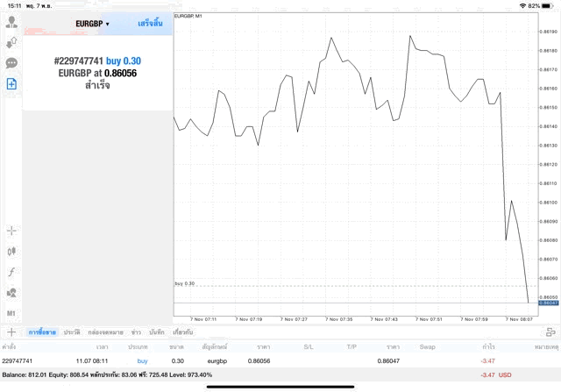The image size is (561, 392).
Task: Tap the Wi-Fi icon in the status bar
Action: (x=522, y=6)
